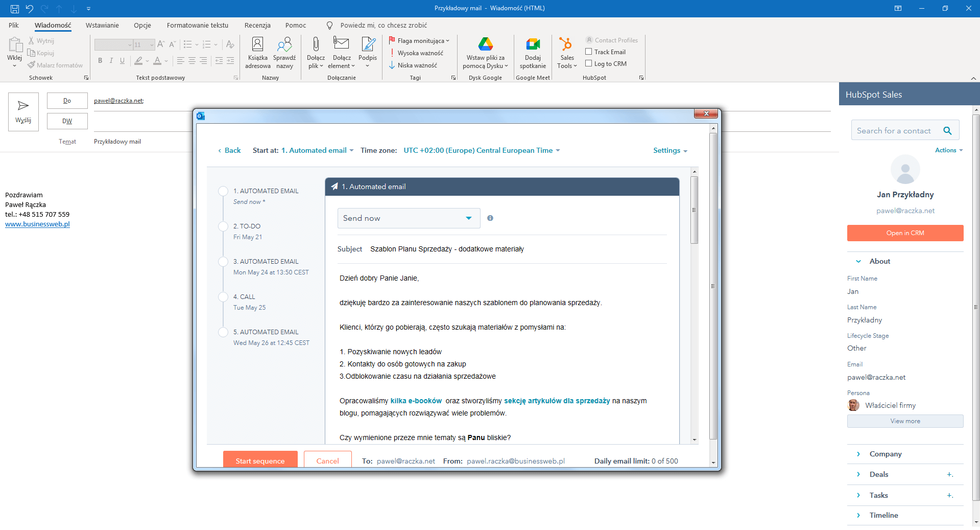The image size is (980, 530).
Task: Open HubSpot Sales Tools icon
Action: click(565, 44)
